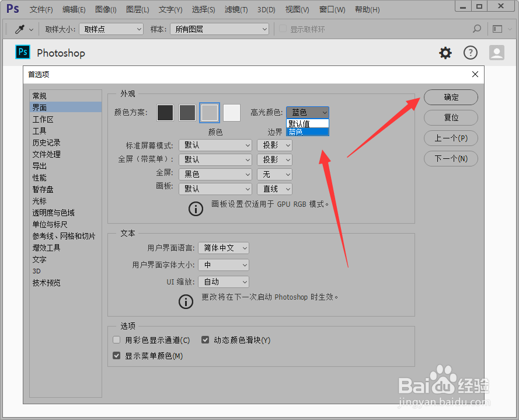The height and width of the screenshot is (420, 519).
Task: Open the 帮助(H) menu
Action: tap(367, 9)
